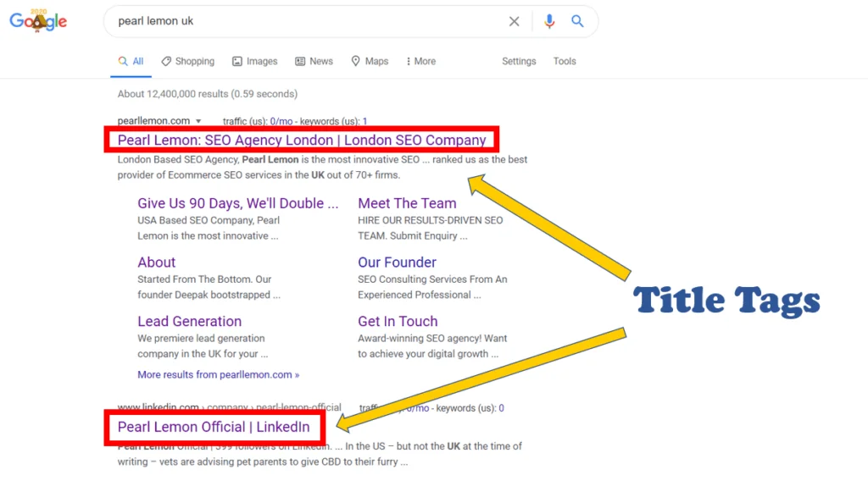Click the London Based SEO Agency snippet

[322, 167]
